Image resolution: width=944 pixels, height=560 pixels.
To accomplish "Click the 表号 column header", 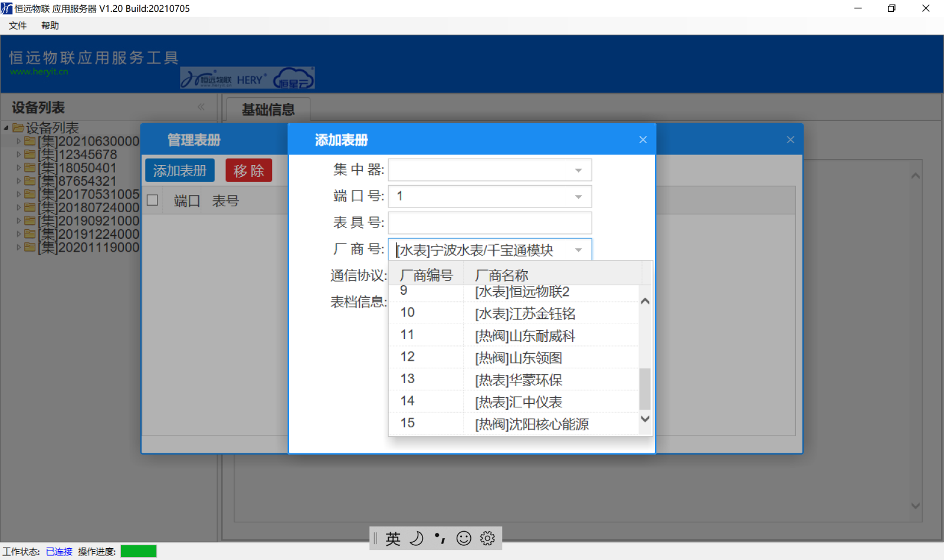I will 225,201.
